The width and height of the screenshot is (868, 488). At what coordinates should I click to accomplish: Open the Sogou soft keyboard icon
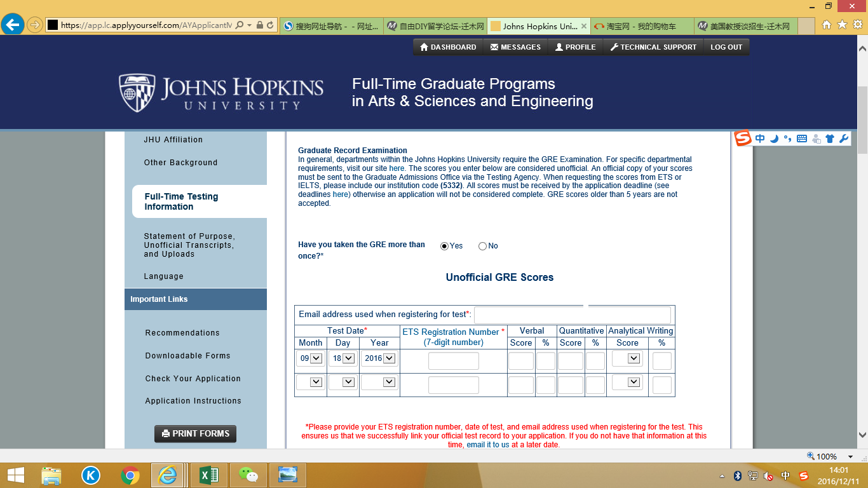(x=801, y=139)
